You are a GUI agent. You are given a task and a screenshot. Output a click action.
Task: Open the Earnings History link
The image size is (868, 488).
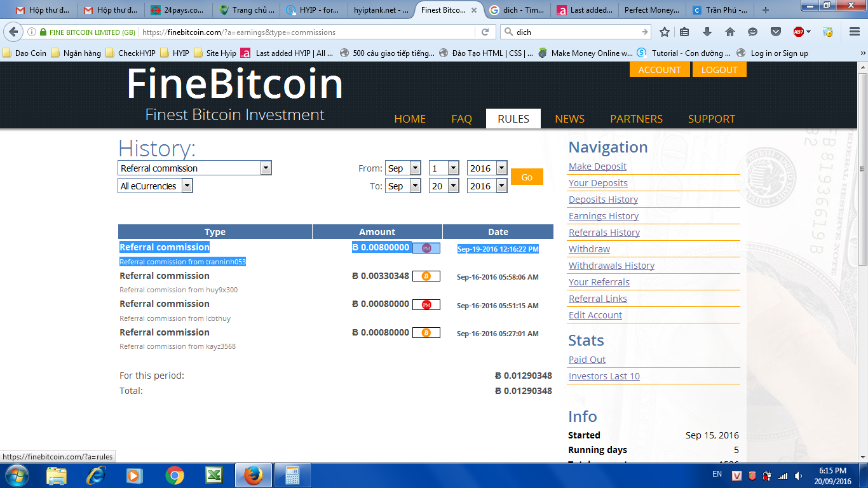coord(604,216)
